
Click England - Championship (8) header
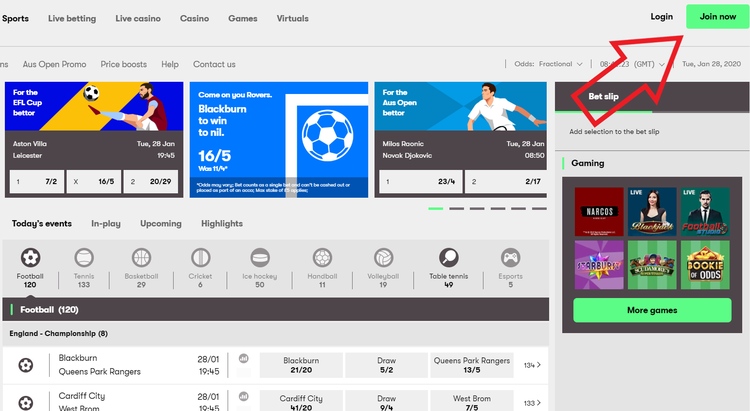276,333
